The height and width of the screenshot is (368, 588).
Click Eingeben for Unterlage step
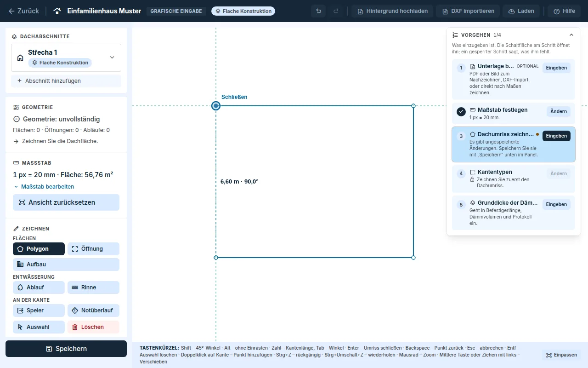click(556, 68)
